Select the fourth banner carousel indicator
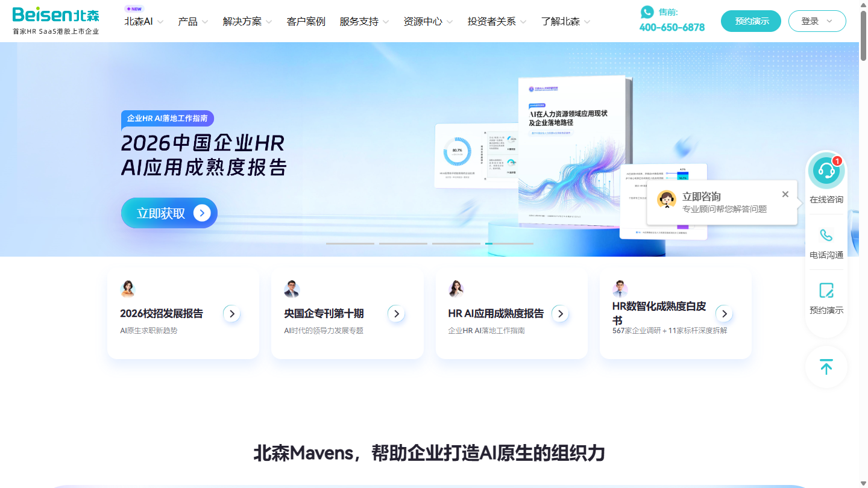The image size is (868, 488). point(509,243)
